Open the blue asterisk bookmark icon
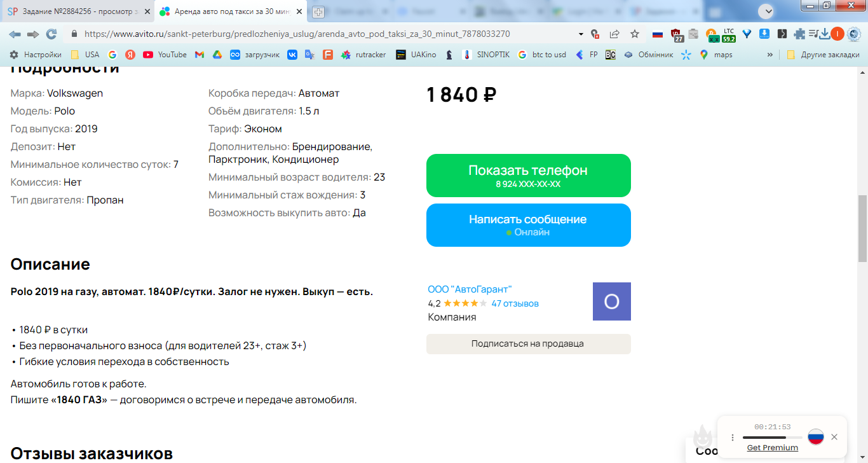This screenshot has width=868, height=463. [686, 55]
